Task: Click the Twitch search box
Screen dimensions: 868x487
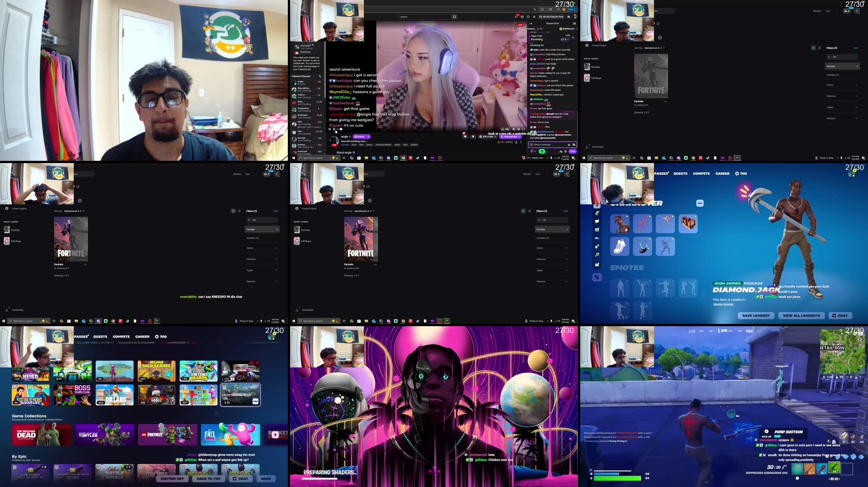Action: tap(425, 17)
